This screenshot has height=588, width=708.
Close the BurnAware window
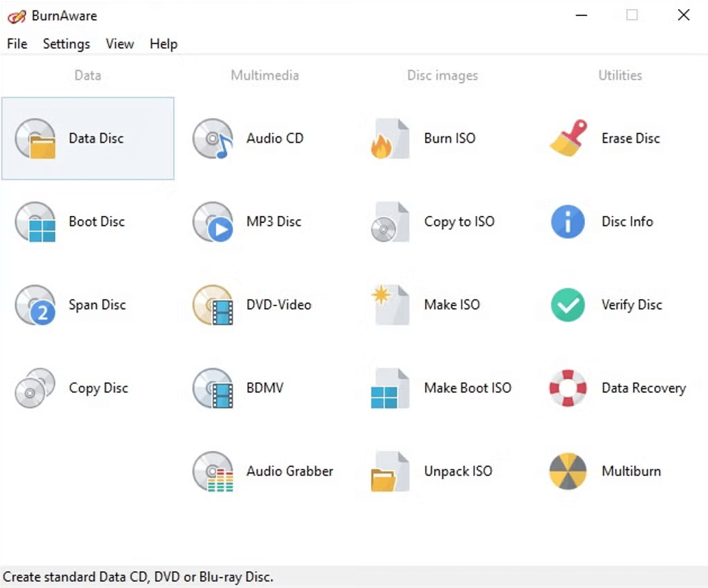click(684, 15)
